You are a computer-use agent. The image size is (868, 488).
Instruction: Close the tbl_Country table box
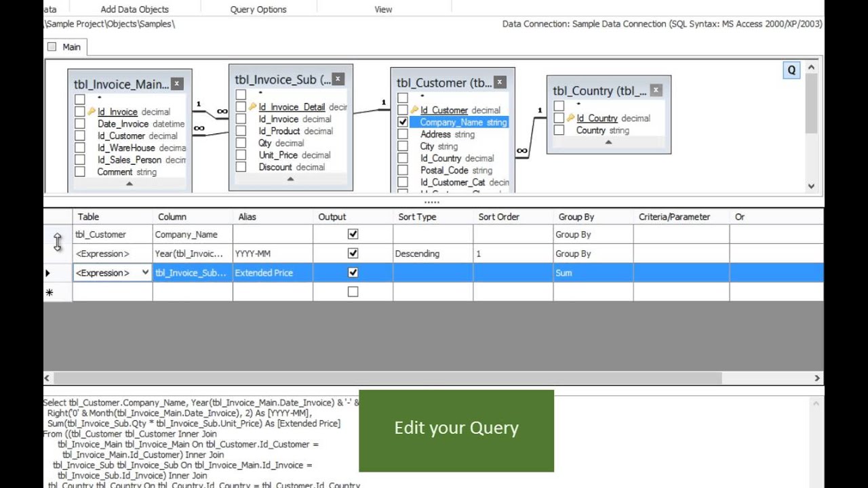point(656,89)
